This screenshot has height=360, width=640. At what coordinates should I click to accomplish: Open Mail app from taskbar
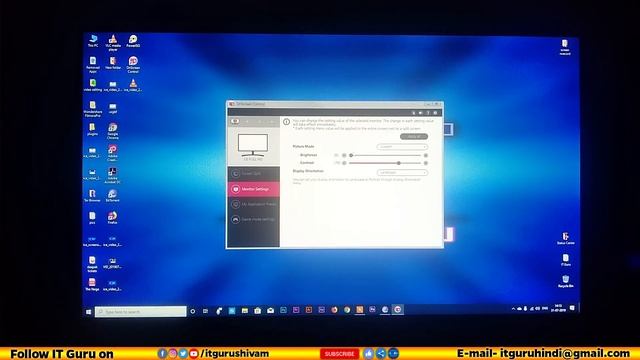(271, 311)
